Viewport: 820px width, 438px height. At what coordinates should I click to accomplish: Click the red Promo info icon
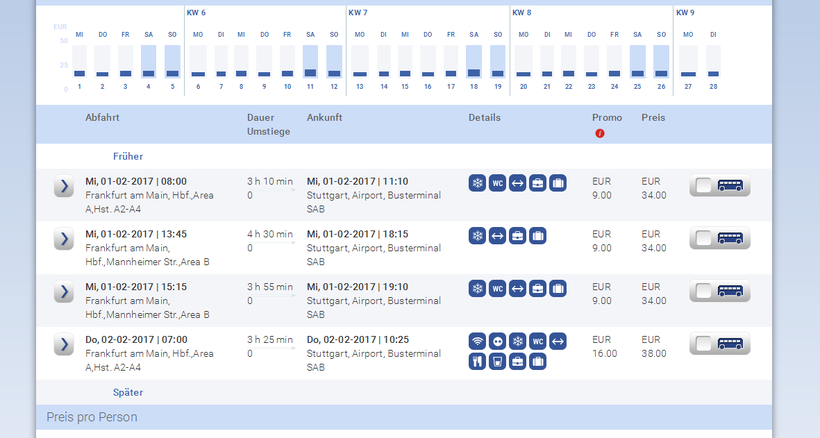pyautogui.click(x=600, y=134)
